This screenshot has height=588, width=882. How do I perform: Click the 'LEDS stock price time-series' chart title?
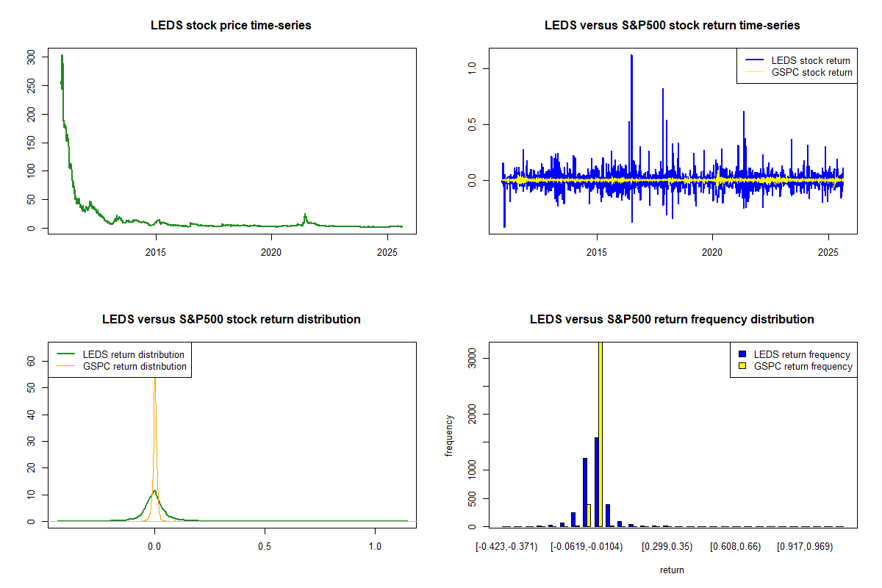coord(231,26)
